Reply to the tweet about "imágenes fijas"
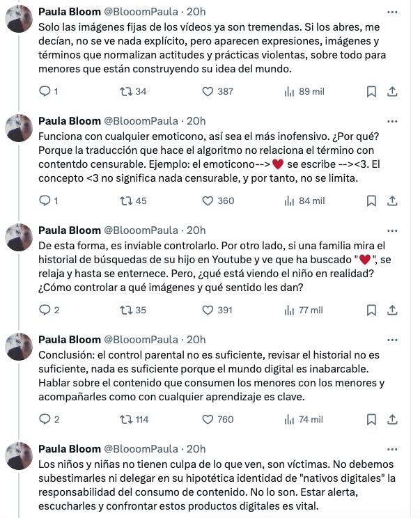420x518 pixels. (45, 91)
